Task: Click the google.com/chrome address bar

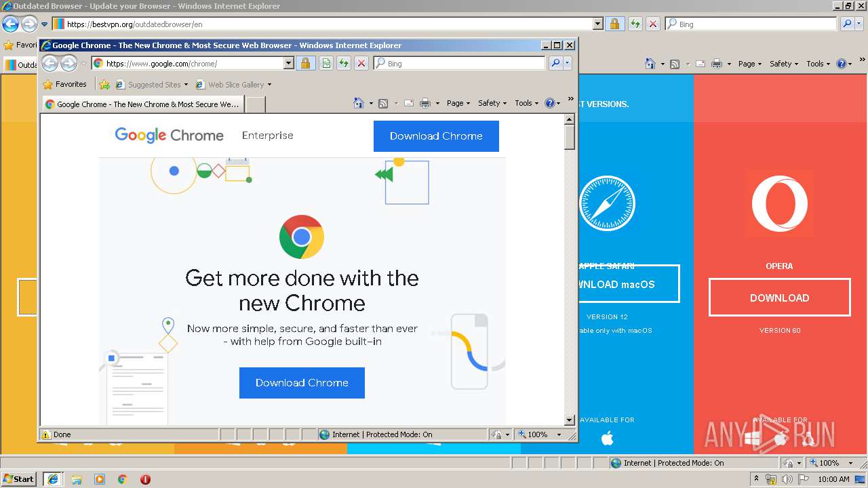Action: point(187,64)
